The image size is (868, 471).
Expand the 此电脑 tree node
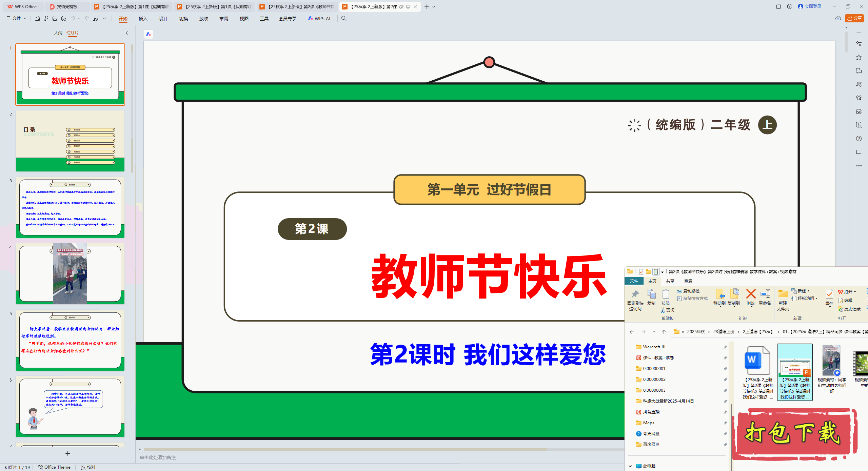[x=630, y=466]
